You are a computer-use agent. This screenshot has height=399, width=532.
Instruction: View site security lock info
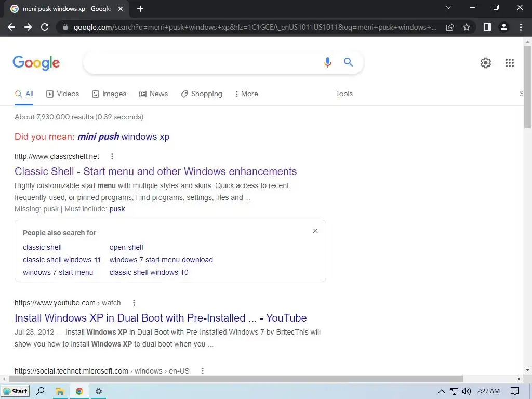point(65,27)
